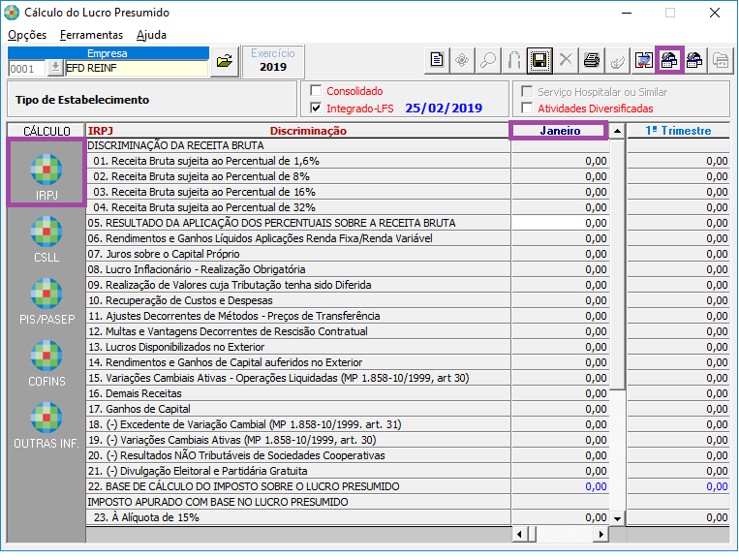This screenshot has height=560, width=739.
Task: Open the Ferramentas menu
Action: coord(91,35)
